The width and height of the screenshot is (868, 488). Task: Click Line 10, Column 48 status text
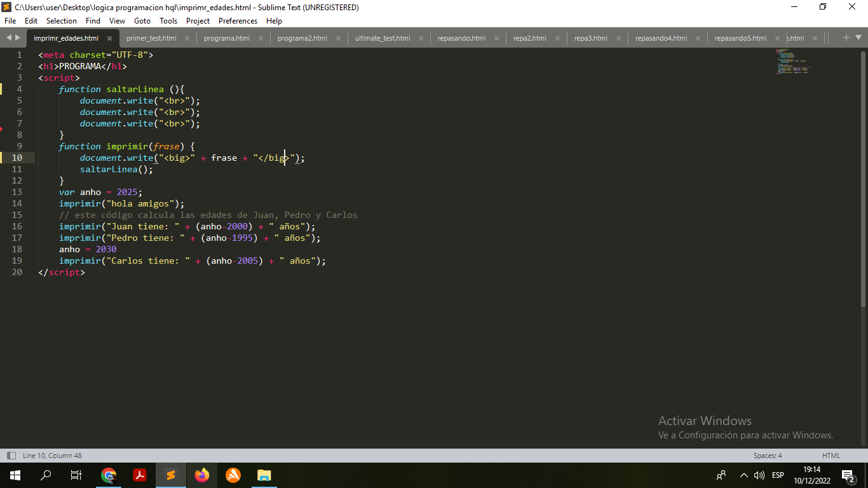point(52,456)
